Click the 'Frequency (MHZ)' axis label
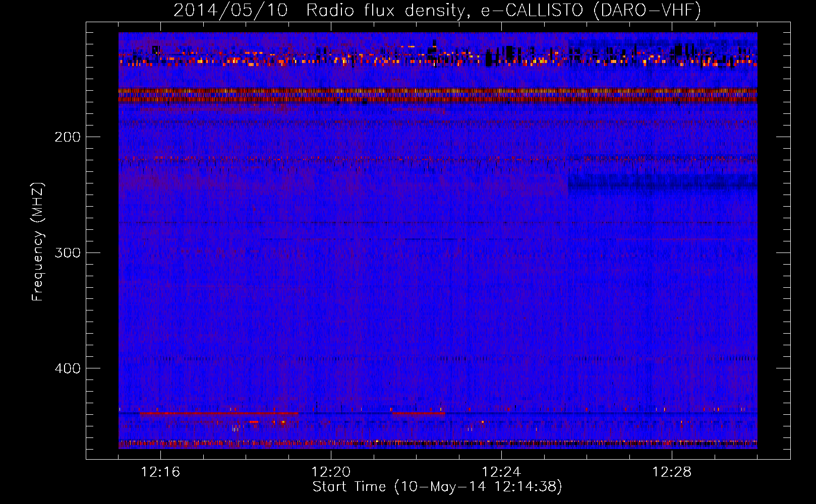 pos(38,242)
